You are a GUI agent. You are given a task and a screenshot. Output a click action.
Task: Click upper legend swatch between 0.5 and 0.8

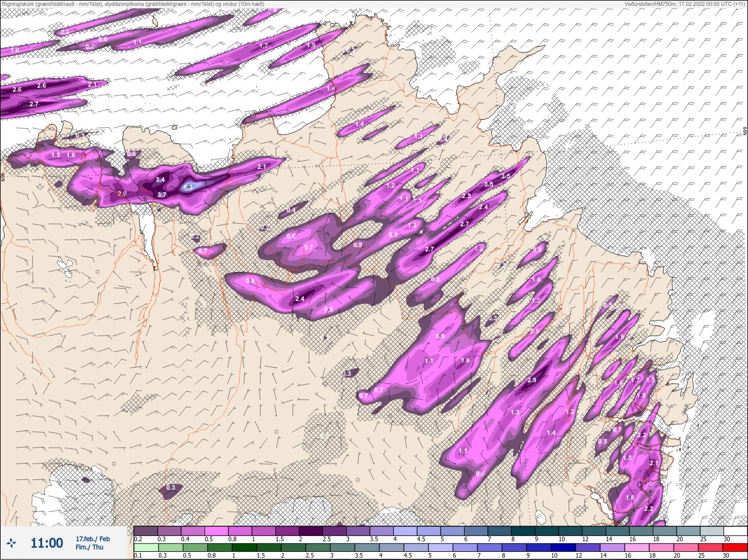217,531
